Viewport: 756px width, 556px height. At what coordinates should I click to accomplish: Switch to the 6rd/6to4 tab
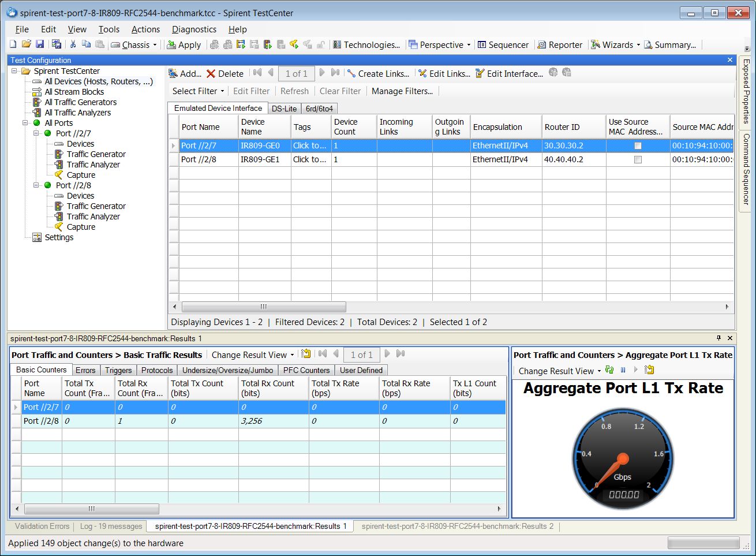click(x=319, y=109)
